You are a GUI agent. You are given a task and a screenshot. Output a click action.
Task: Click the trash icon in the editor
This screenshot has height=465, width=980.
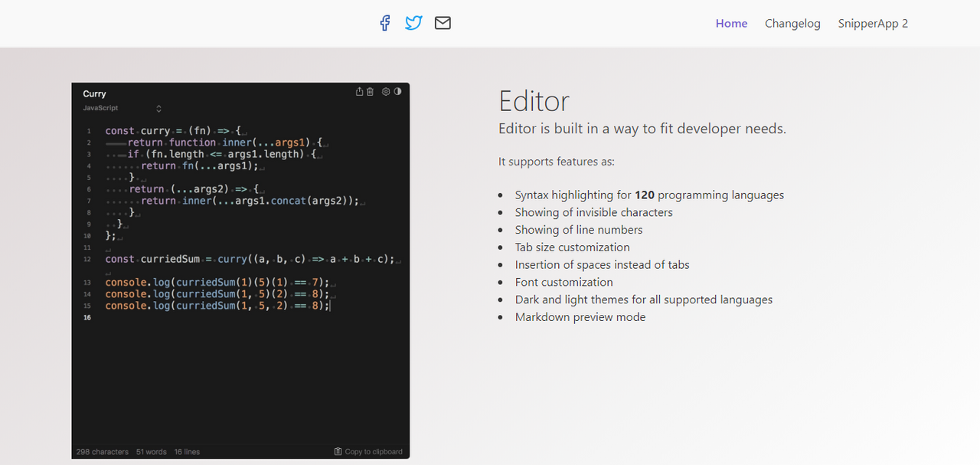point(371,91)
